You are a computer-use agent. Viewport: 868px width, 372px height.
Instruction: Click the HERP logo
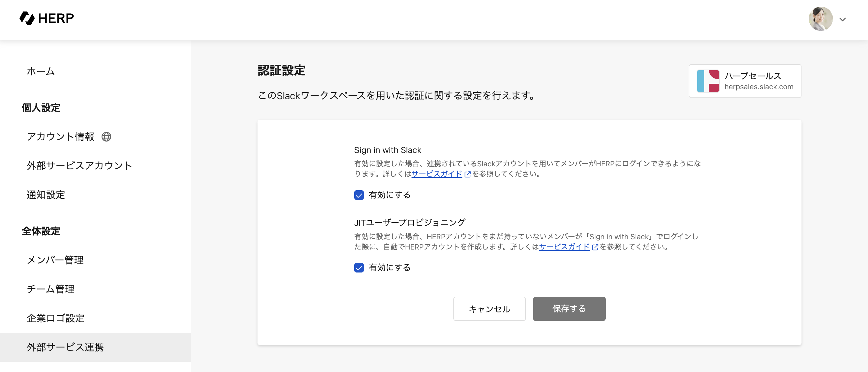[x=47, y=18]
